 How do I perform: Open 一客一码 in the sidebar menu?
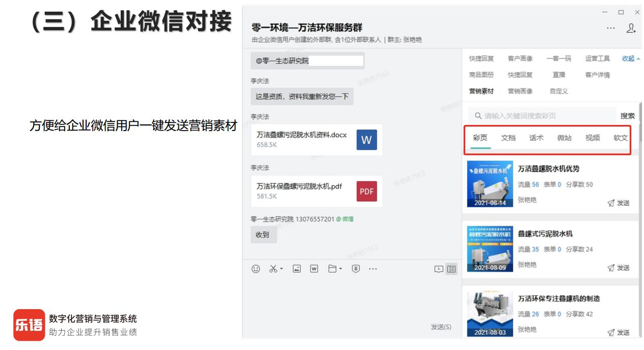559,59
